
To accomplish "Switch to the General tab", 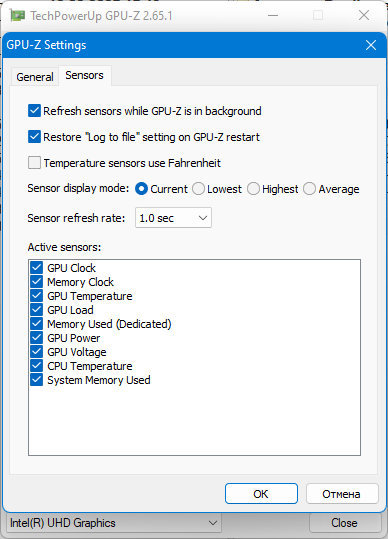I will click(35, 77).
